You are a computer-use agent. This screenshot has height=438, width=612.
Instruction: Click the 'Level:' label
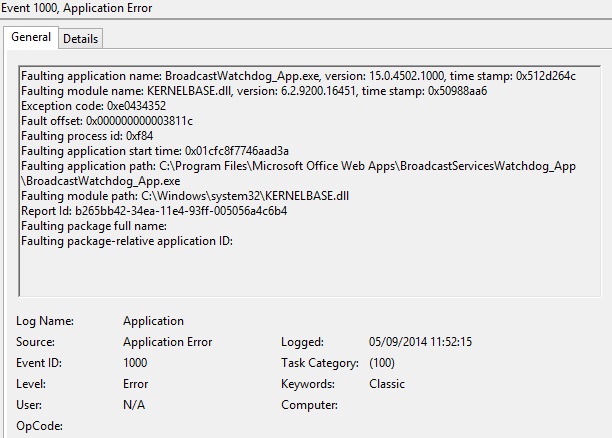31,384
